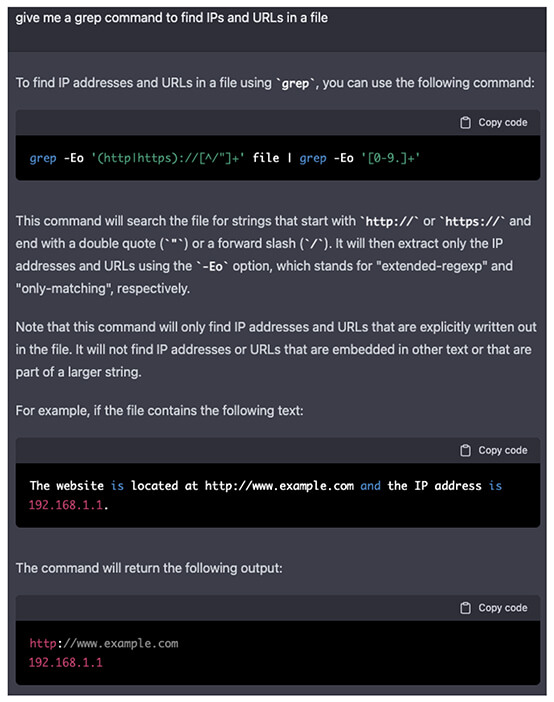Copy code of the example sentence block
The height and width of the screenshot is (702, 554).
click(494, 450)
